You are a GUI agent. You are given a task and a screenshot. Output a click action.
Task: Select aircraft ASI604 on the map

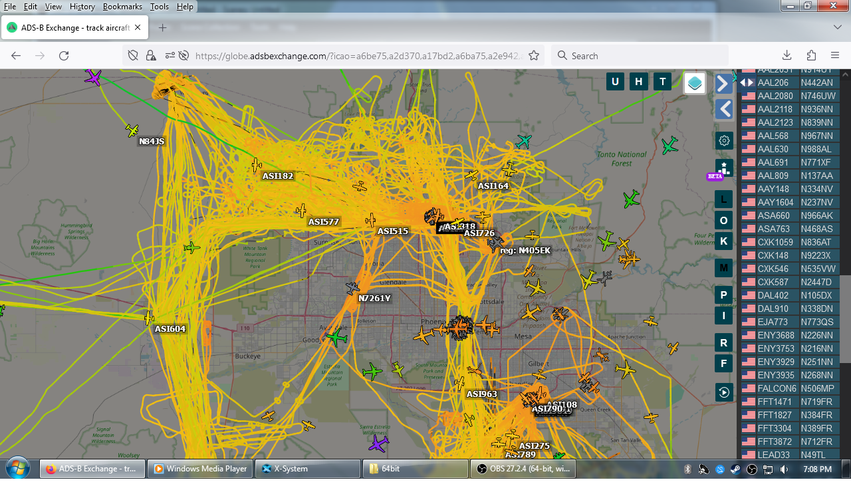click(150, 318)
